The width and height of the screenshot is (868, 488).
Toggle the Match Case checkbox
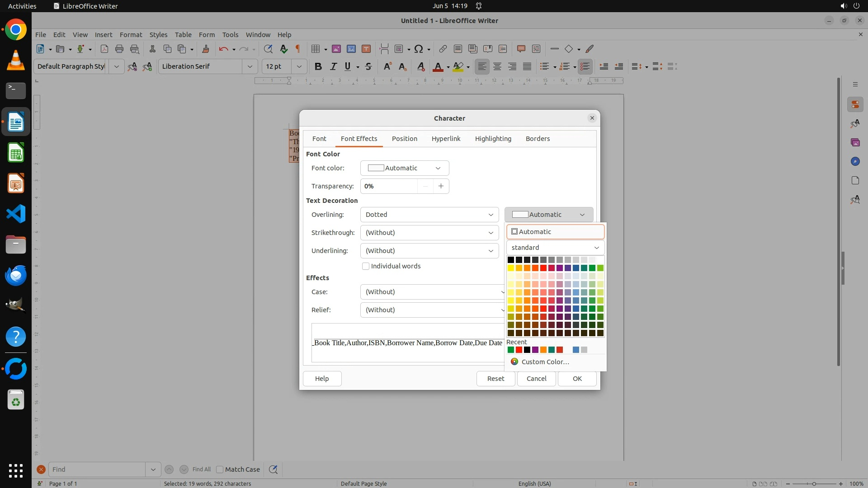tap(220, 469)
